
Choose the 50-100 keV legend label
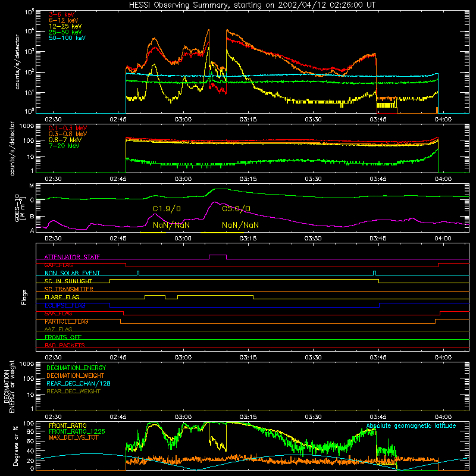point(67,38)
